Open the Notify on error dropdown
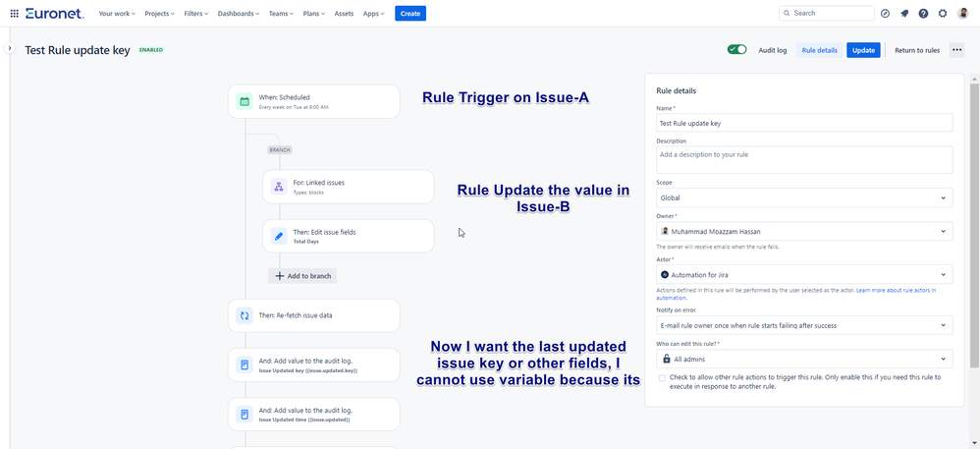The height and width of the screenshot is (449, 980). coord(804,325)
